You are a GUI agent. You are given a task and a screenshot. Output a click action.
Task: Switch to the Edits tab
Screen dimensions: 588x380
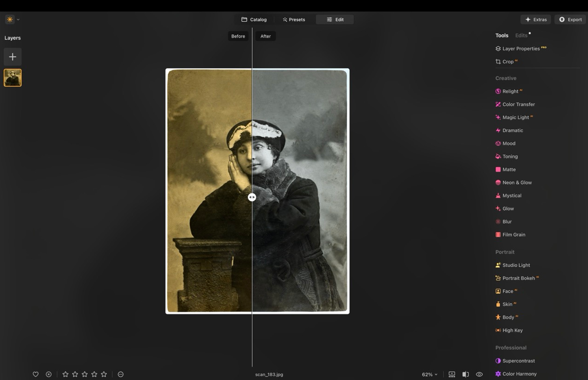pyautogui.click(x=522, y=35)
